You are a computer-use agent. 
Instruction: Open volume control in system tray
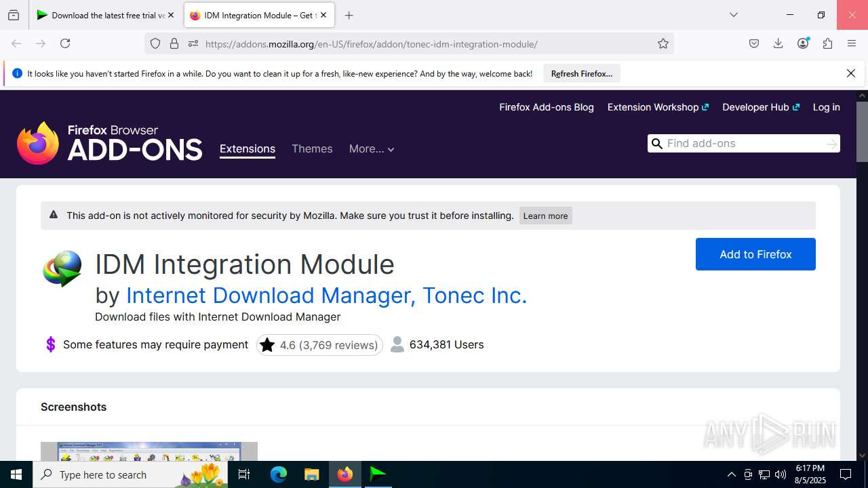tap(781, 474)
